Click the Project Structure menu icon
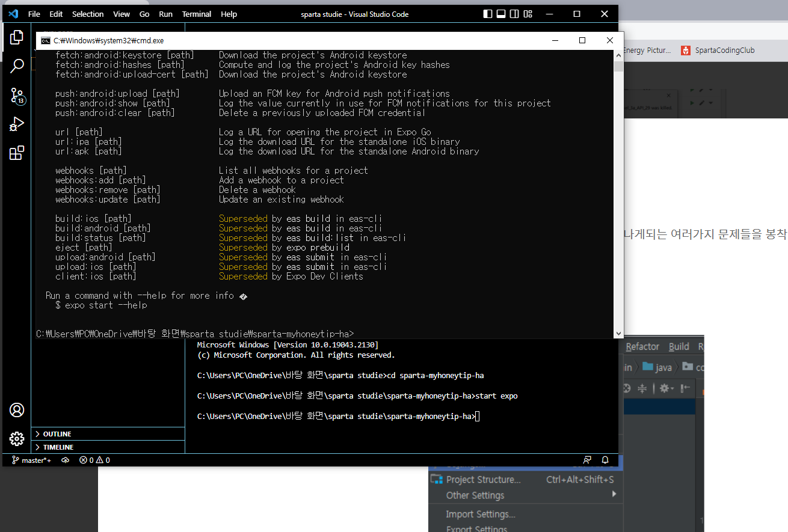Image resolution: width=788 pixels, height=532 pixels. pyautogui.click(x=437, y=480)
